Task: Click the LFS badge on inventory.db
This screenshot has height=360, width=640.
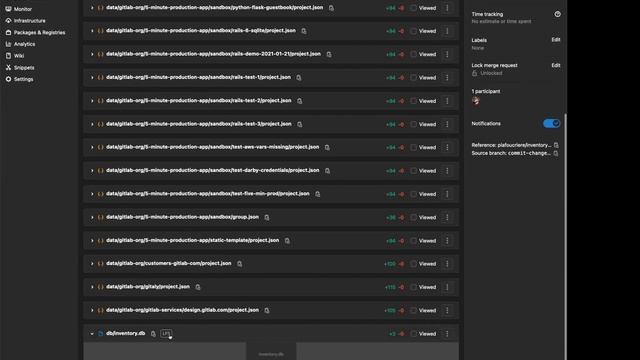Action: click(x=166, y=333)
